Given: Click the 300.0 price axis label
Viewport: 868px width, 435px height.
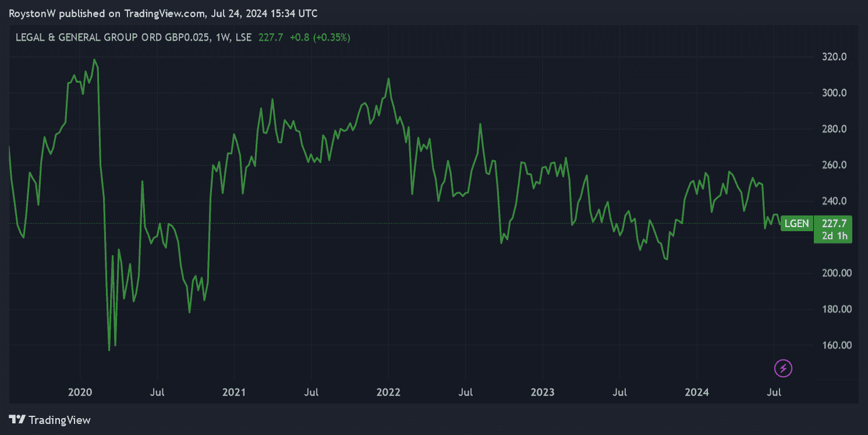Looking at the screenshot, I should [833, 93].
